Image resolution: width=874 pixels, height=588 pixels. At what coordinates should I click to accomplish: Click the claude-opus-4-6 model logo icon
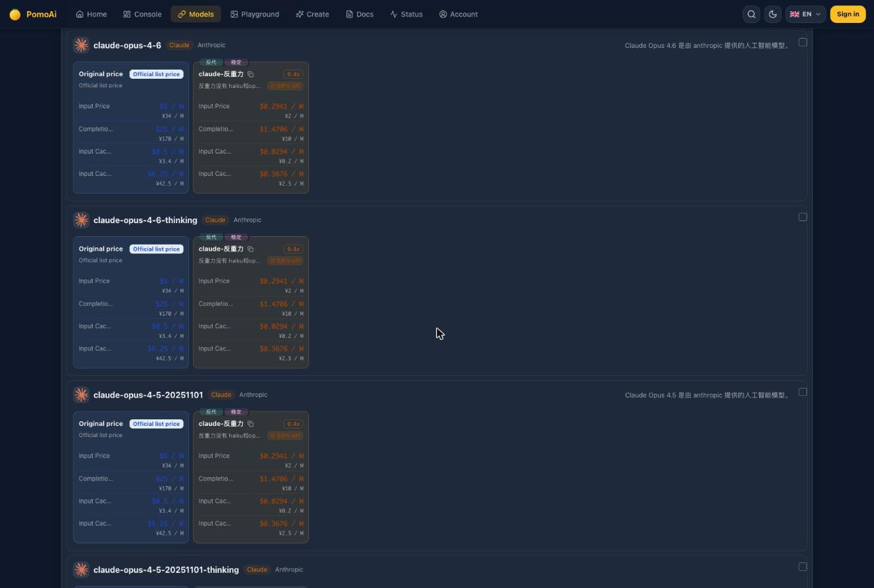[81, 45]
